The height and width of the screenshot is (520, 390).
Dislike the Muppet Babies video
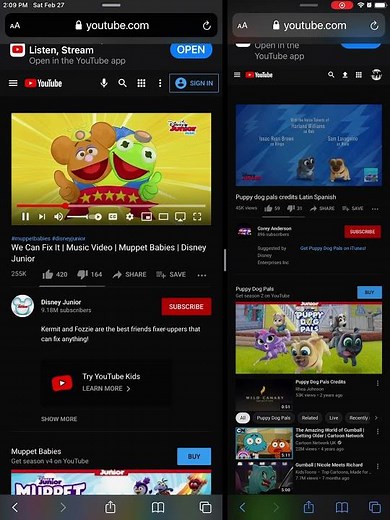coord(89,274)
